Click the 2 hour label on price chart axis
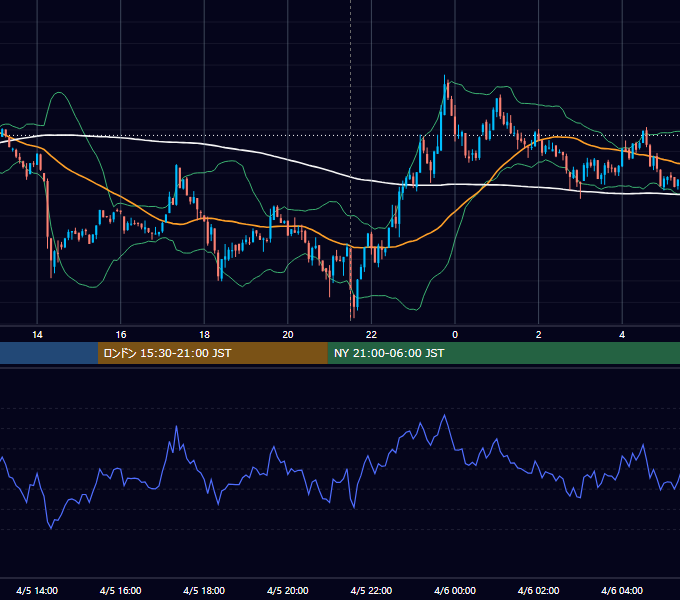 (538, 335)
